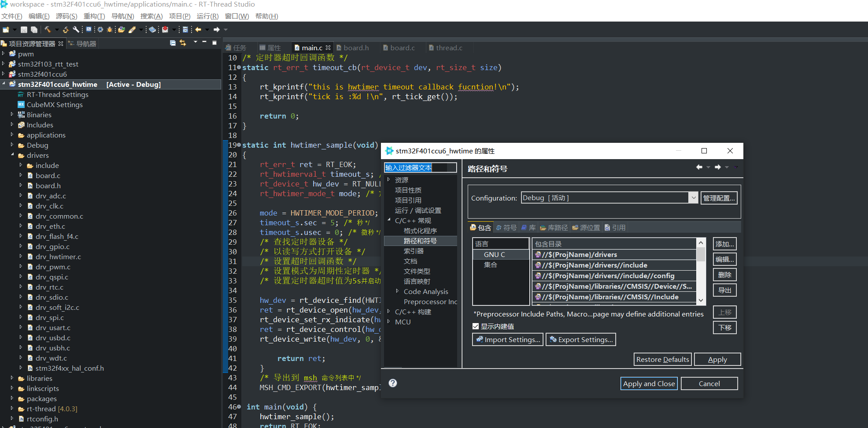Image resolution: width=868 pixels, height=428 pixels.
Task: Click the pencil highlighter toolbar icon
Action: [132, 30]
